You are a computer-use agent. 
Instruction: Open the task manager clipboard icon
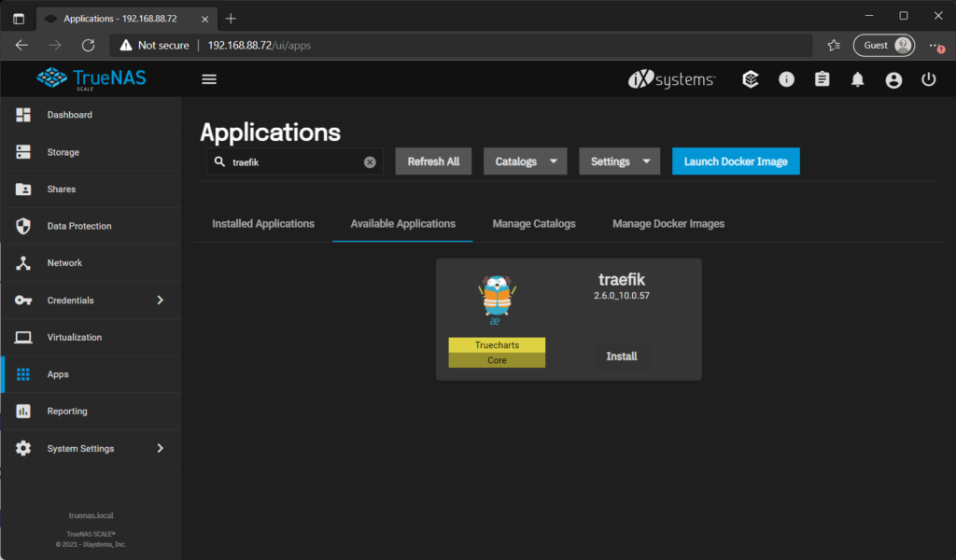822,79
